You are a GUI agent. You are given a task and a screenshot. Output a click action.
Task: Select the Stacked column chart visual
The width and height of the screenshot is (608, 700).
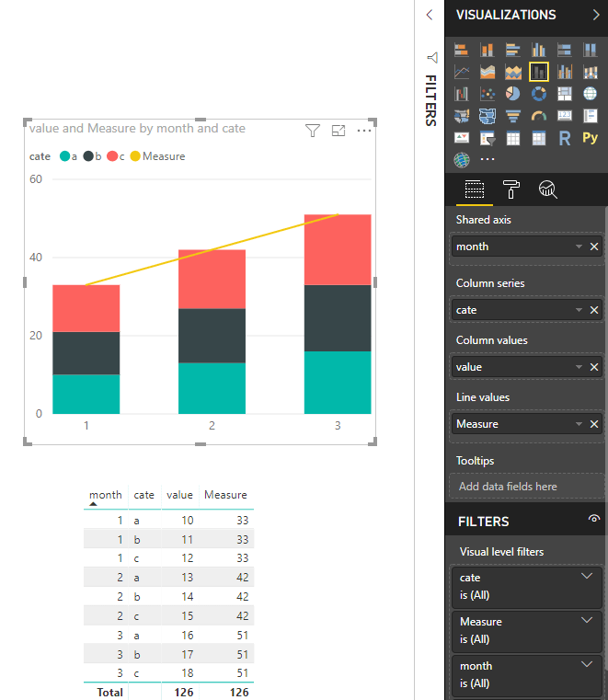point(487,50)
